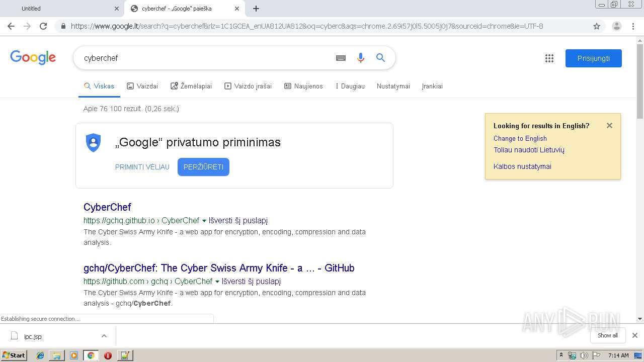Bookmark this page with the star icon
The height and width of the screenshot is (362, 644).
[597, 26]
